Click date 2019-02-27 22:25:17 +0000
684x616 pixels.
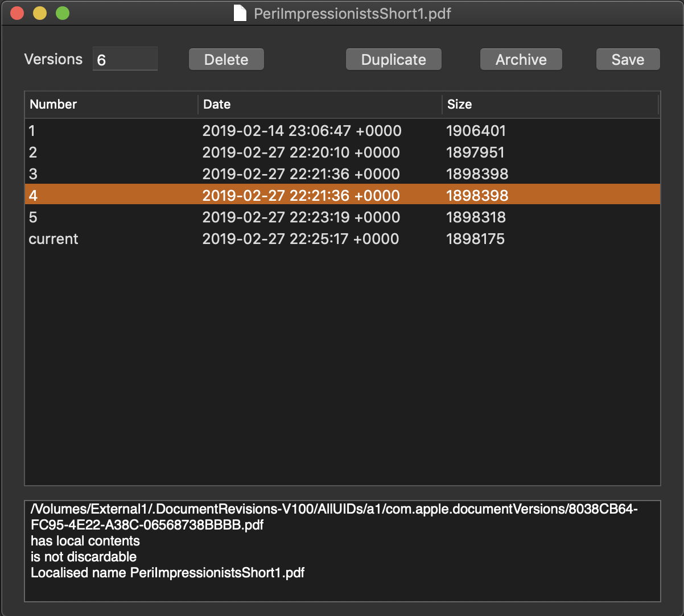coord(300,239)
